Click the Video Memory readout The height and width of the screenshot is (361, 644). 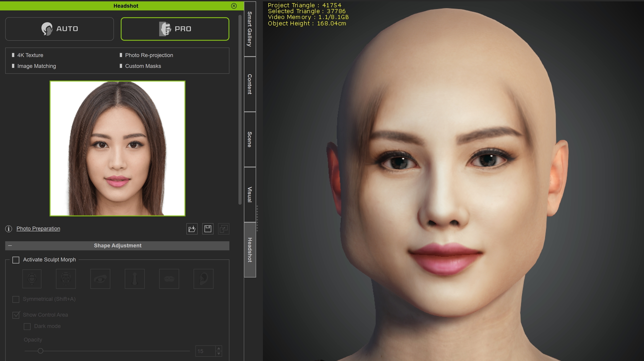308,17
